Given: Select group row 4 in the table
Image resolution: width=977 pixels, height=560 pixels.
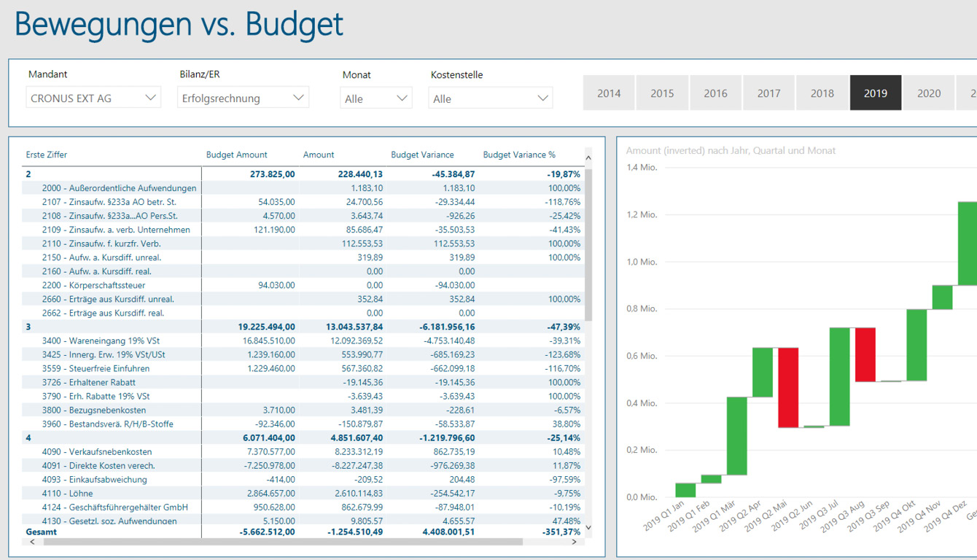Looking at the screenshot, I should pyautogui.click(x=303, y=437).
